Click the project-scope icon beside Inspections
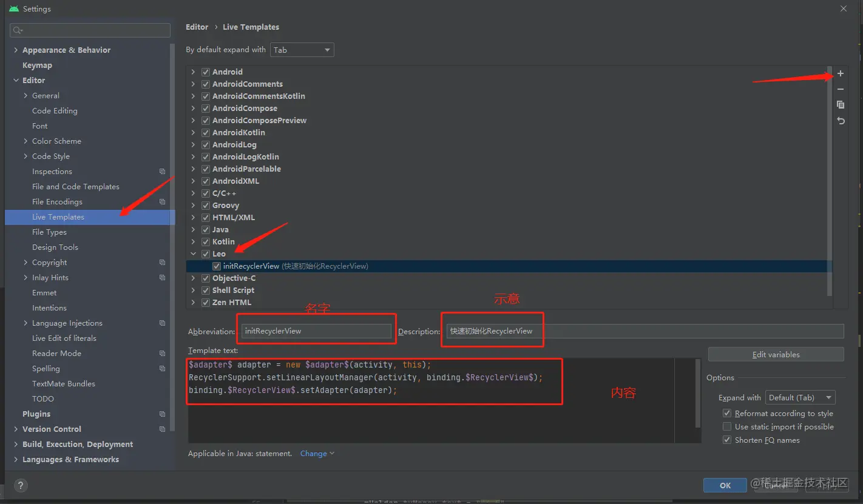This screenshot has width=863, height=504. [x=162, y=172]
